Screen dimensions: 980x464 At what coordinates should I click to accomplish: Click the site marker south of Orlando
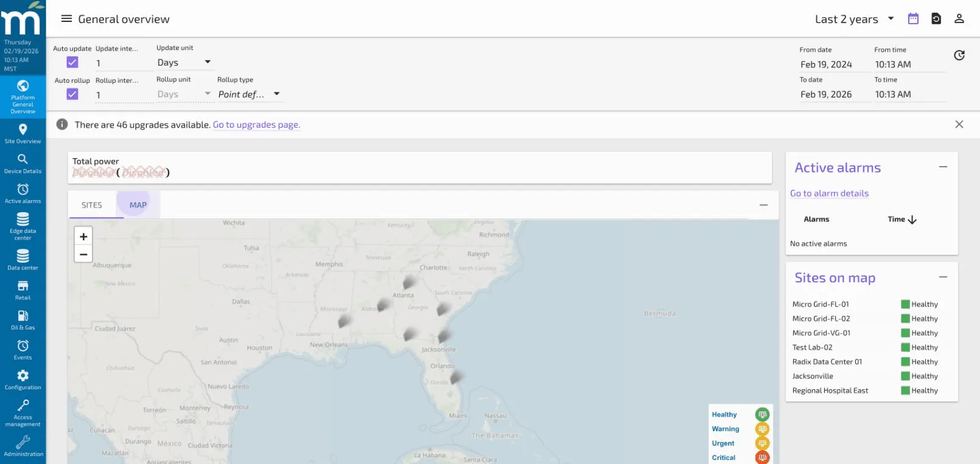click(x=456, y=378)
